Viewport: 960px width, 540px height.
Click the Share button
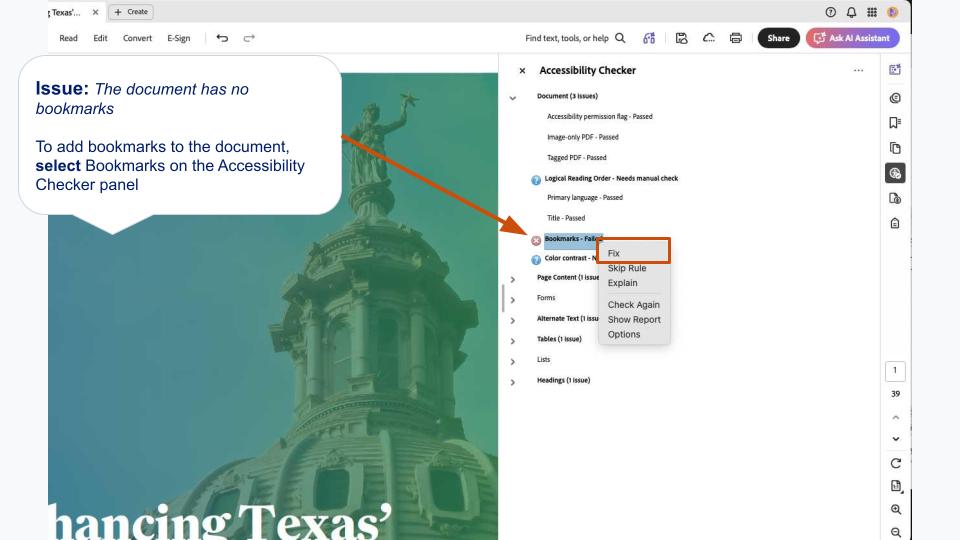(778, 38)
